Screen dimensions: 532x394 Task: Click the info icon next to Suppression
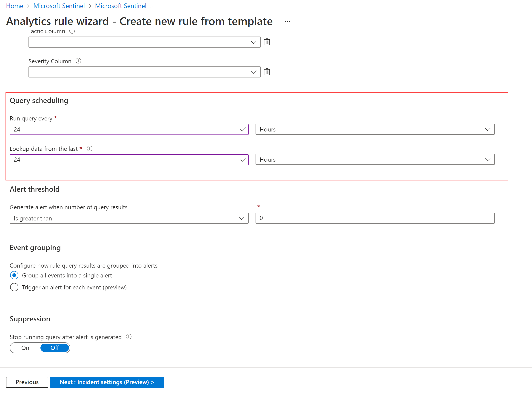point(129,337)
